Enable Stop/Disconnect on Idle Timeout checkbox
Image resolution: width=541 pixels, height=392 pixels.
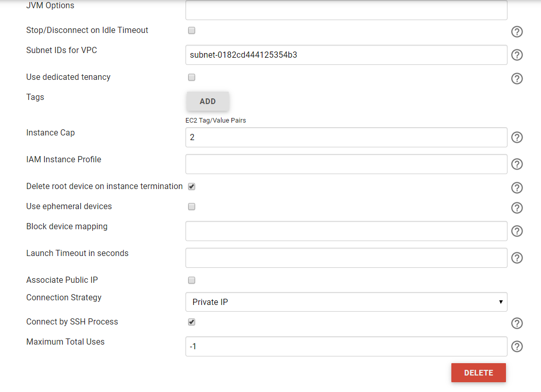pyautogui.click(x=192, y=30)
